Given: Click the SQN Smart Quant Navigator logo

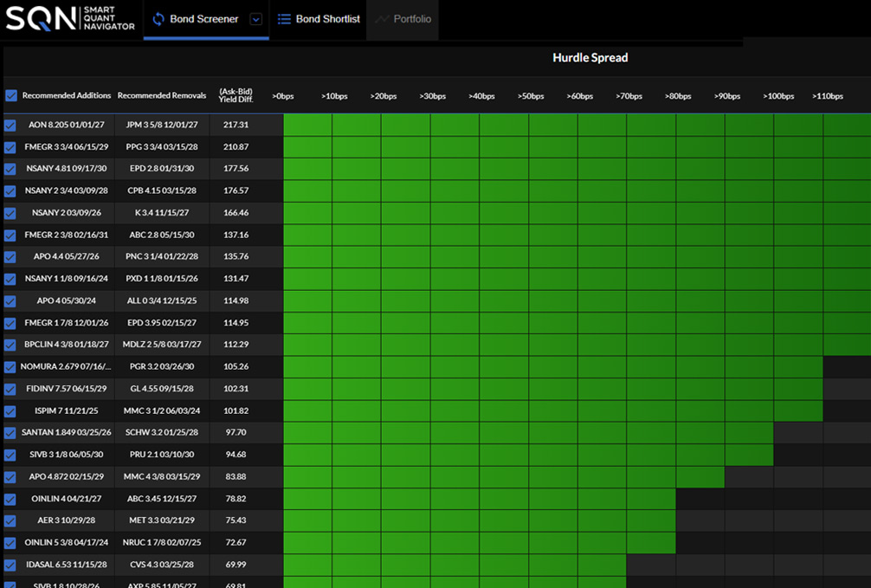Looking at the screenshot, I should pos(70,19).
